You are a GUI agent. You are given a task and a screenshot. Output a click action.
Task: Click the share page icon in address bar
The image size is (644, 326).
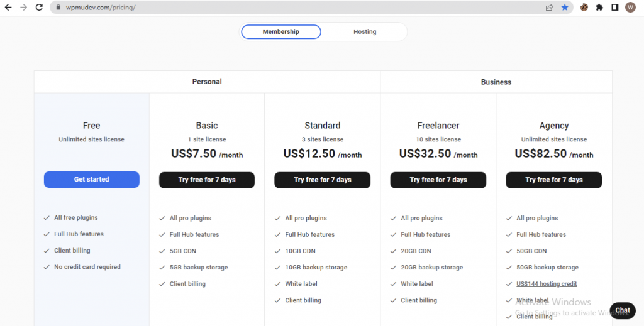coord(549,8)
